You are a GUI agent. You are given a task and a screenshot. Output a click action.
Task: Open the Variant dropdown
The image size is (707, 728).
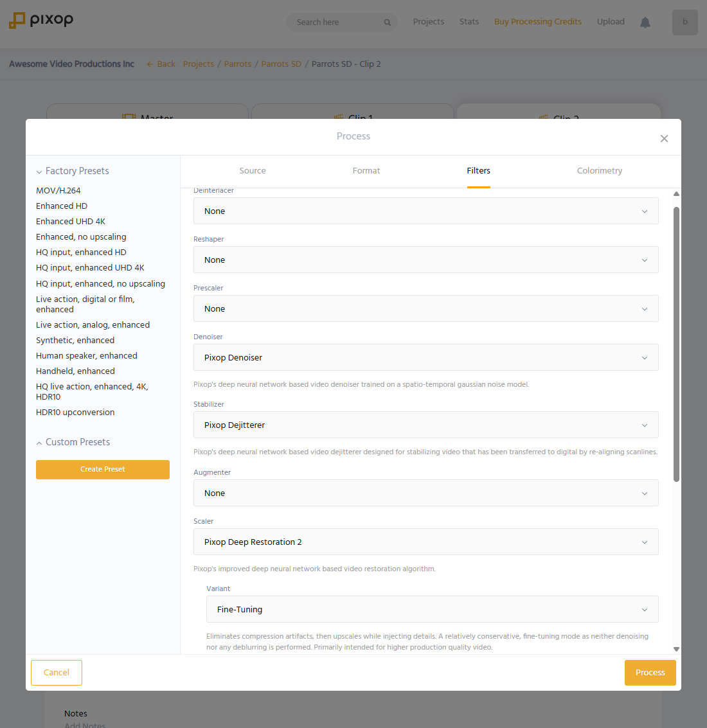(x=432, y=609)
